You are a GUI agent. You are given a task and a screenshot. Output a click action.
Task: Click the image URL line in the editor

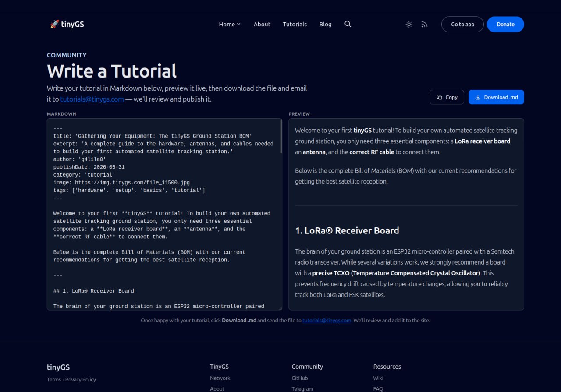[121, 182]
